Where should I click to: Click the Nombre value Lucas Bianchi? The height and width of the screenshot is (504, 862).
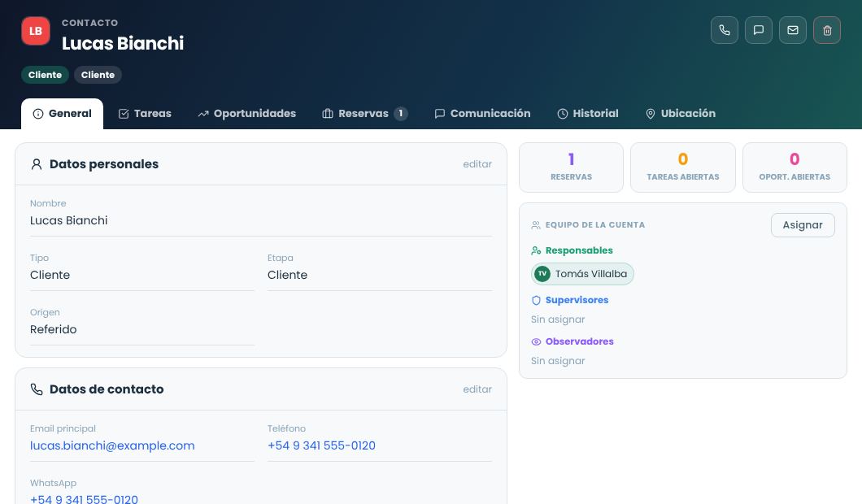coord(69,221)
